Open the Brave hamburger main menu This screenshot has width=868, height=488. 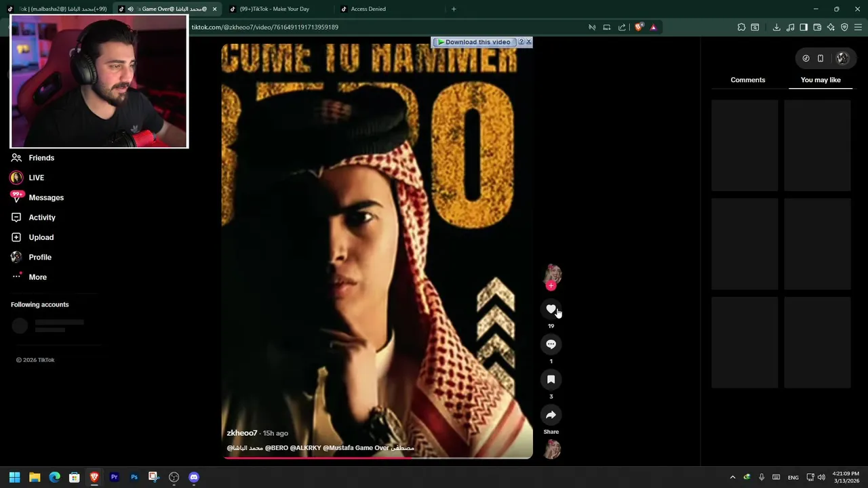[x=858, y=27]
